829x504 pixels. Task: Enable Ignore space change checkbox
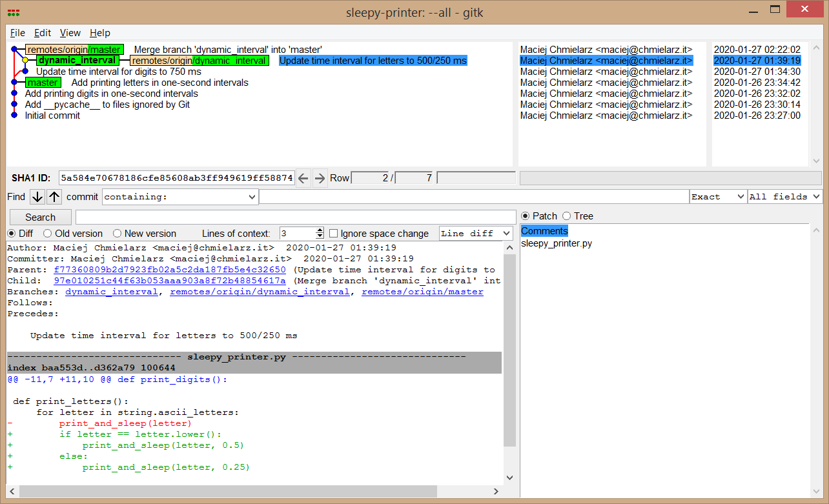point(334,234)
